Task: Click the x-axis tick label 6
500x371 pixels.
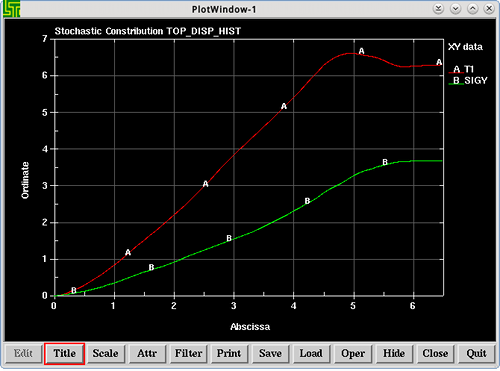Action: (x=413, y=306)
